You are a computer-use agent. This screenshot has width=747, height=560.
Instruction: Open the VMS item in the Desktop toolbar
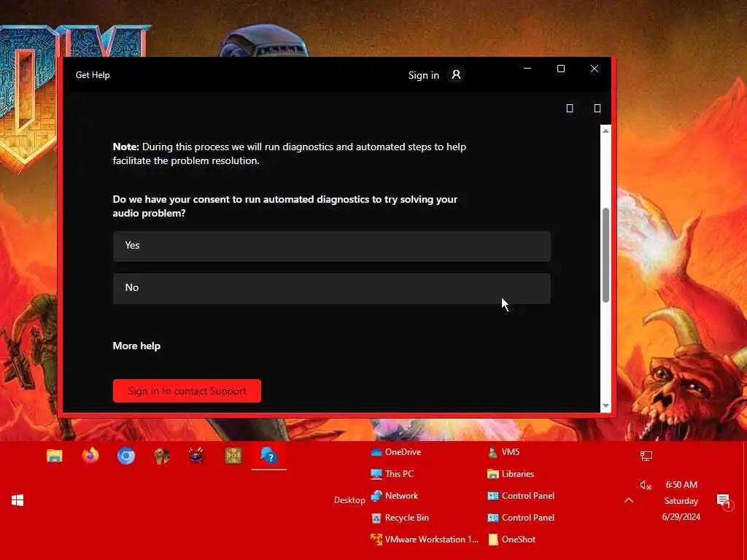pyautogui.click(x=503, y=452)
